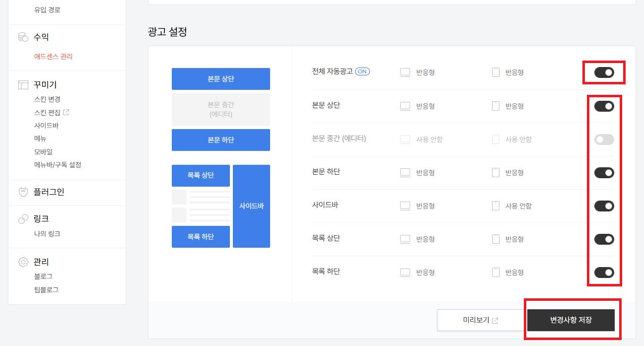Disable the 목록 하단 ad toggle
Screen dimensions: 644x346
point(604,273)
